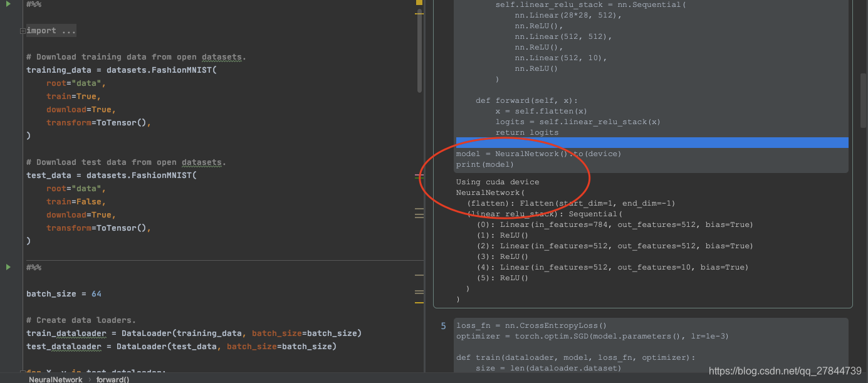Click the "Using cuda device" output text
The image size is (868, 383).
496,182
